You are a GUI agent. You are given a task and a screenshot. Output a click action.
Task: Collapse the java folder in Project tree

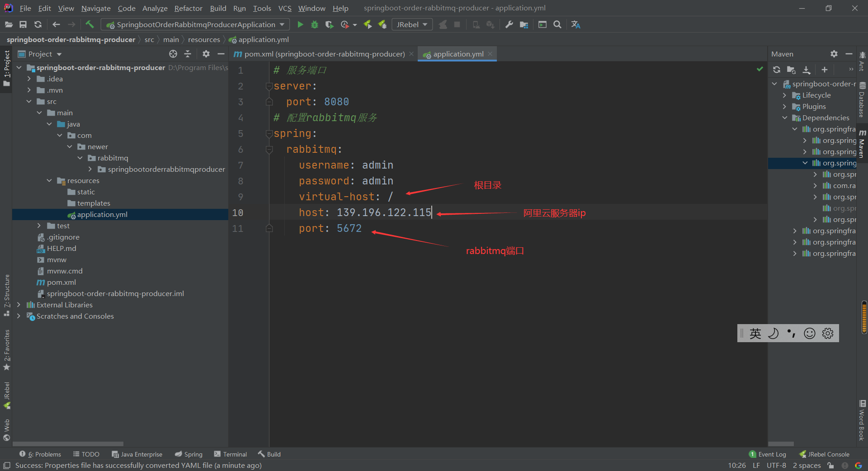coord(50,124)
